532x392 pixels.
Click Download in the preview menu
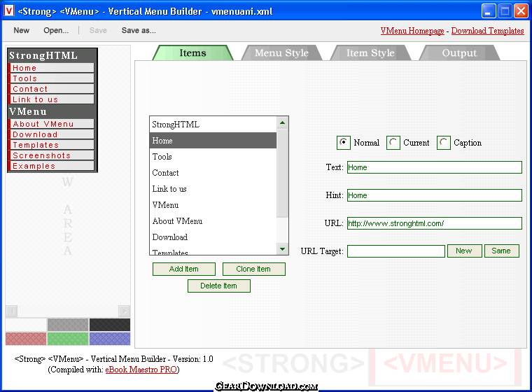coord(51,134)
